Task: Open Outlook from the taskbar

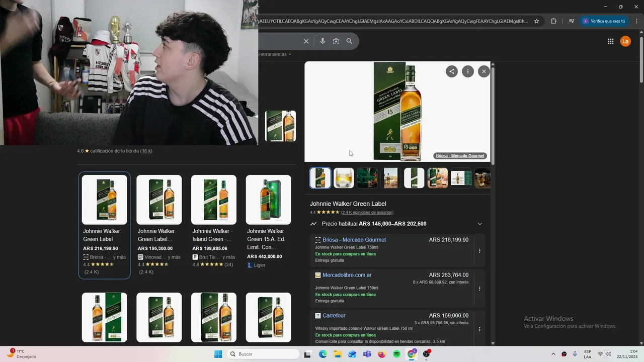Action: [352, 354]
